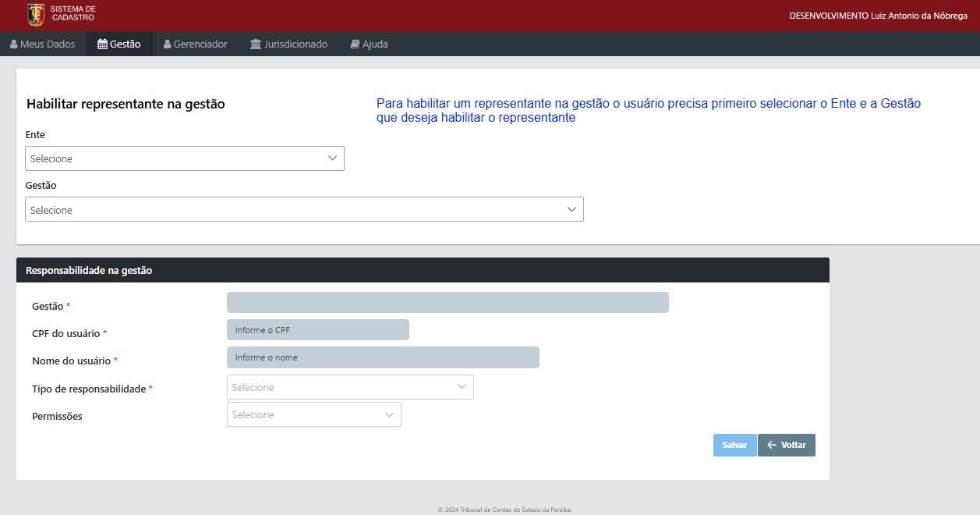The width and height of the screenshot is (980, 515).
Task: Click the Voltar button
Action: (x=787, y=445)
